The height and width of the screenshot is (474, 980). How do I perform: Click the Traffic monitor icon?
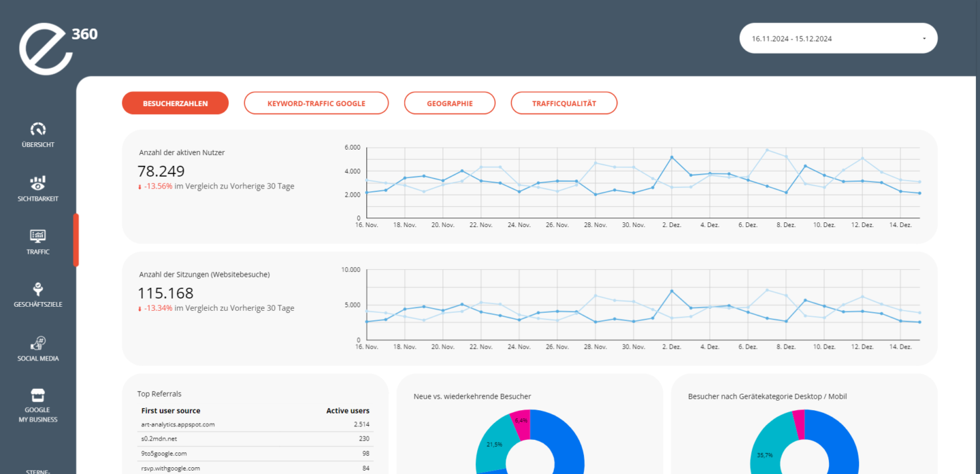38,236
